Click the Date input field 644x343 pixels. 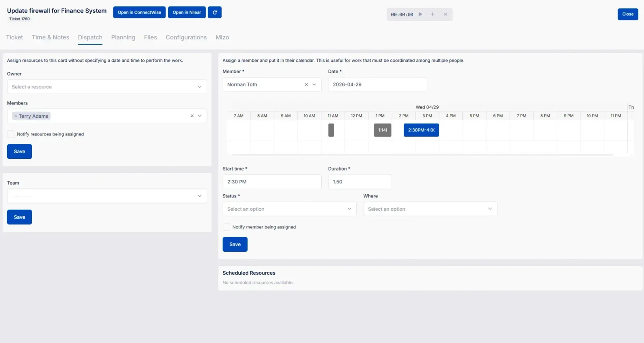pyautogui.click(x=378, y=84)
